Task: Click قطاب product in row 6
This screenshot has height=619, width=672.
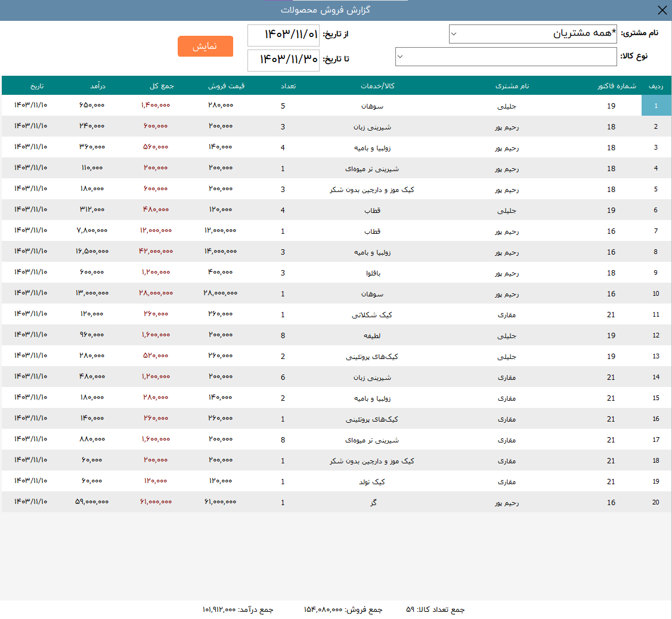Action: point(372,211)
